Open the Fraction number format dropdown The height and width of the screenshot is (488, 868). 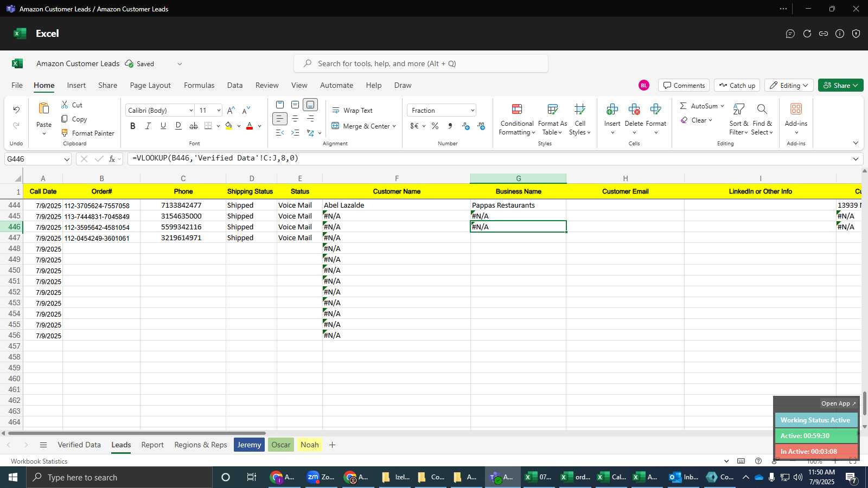click(x=473, y=111)
